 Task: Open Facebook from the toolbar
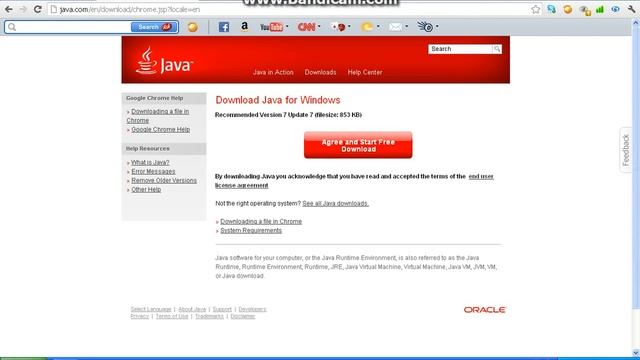point(224,27)
